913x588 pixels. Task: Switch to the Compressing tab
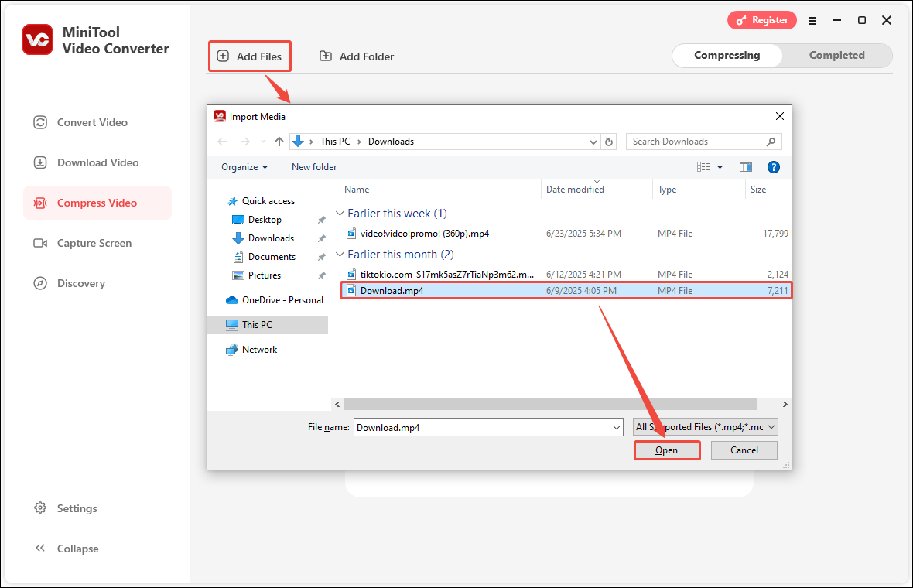click(727, 55)
